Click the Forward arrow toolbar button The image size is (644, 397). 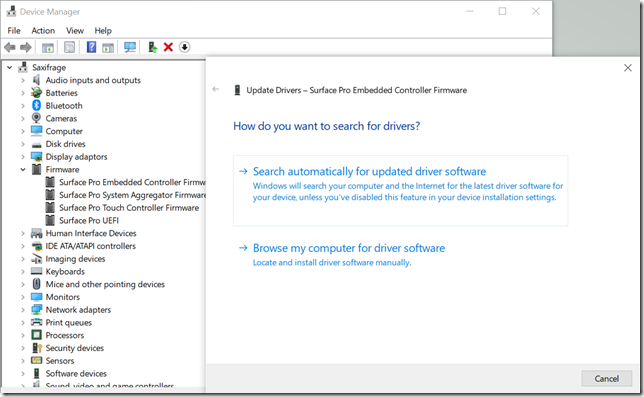tap(26, 47)
